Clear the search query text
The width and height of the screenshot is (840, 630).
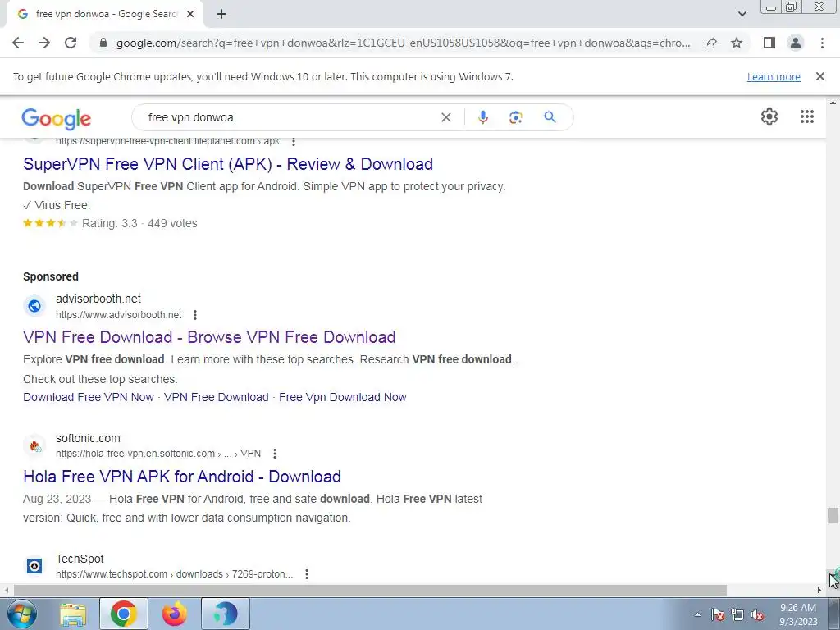coord(445,117)
